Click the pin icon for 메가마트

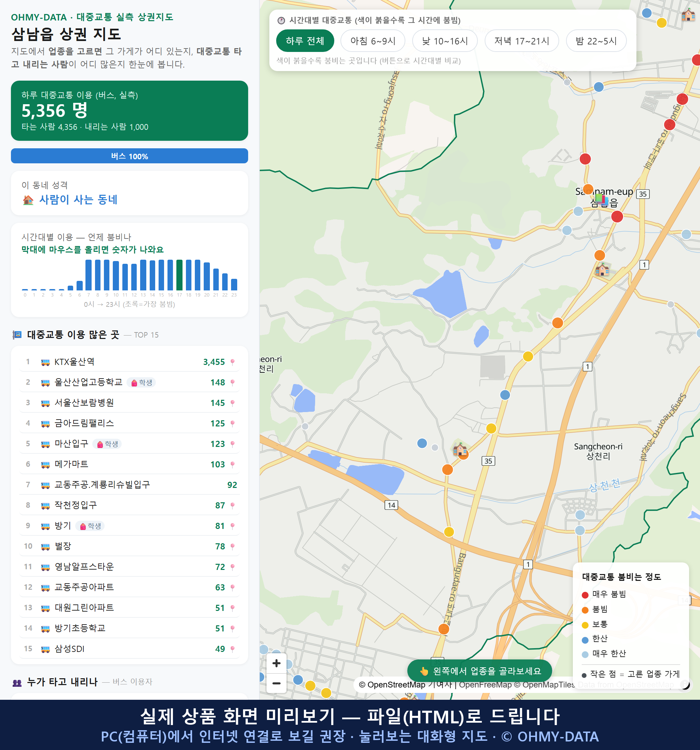click(232, 464)
